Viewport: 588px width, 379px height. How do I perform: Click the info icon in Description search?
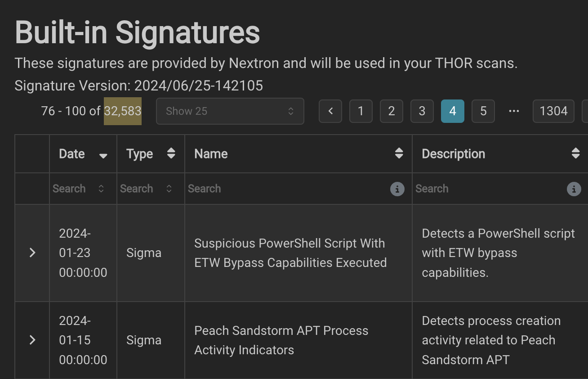(574, 189)
